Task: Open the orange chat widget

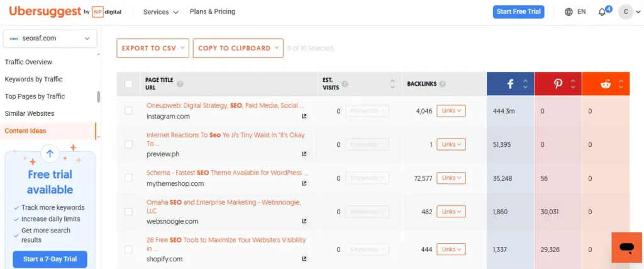Action: click(x=627, y=247)
